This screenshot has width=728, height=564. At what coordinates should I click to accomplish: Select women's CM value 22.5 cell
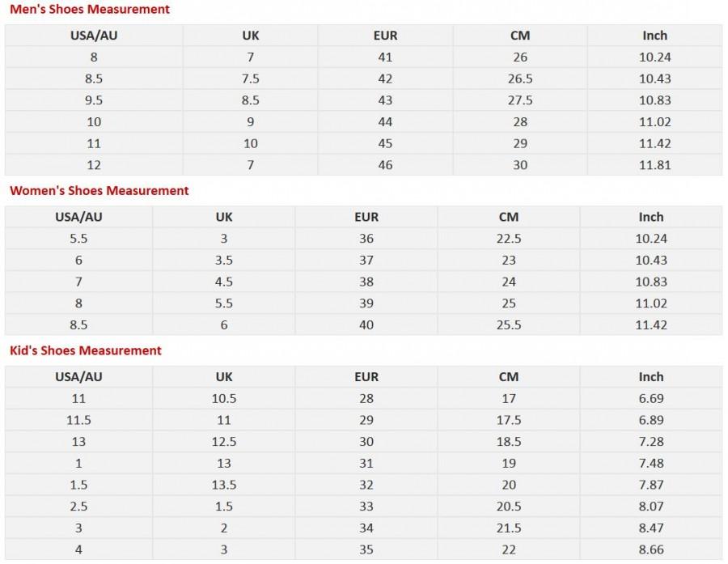click(x=509, y=239)
